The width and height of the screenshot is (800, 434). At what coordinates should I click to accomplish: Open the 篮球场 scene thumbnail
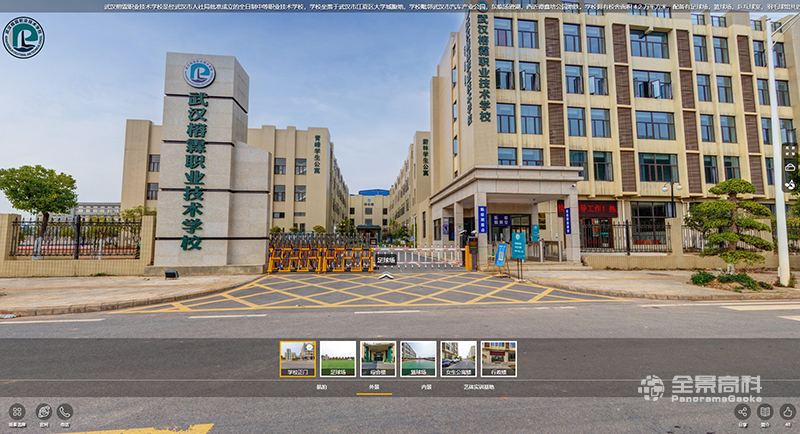pos(418,359)
